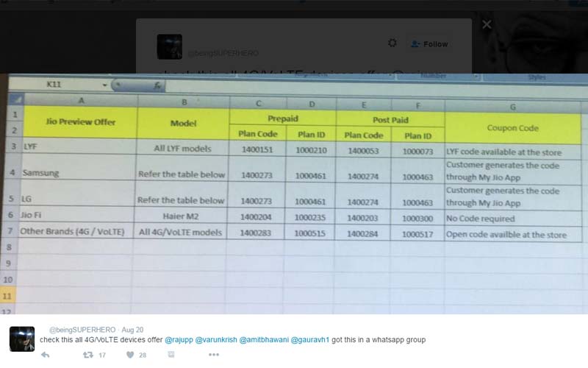Screen dimensions: 588x368
Task: Click the '1400151' prepaid plan code cell
Action: (257, 149)
